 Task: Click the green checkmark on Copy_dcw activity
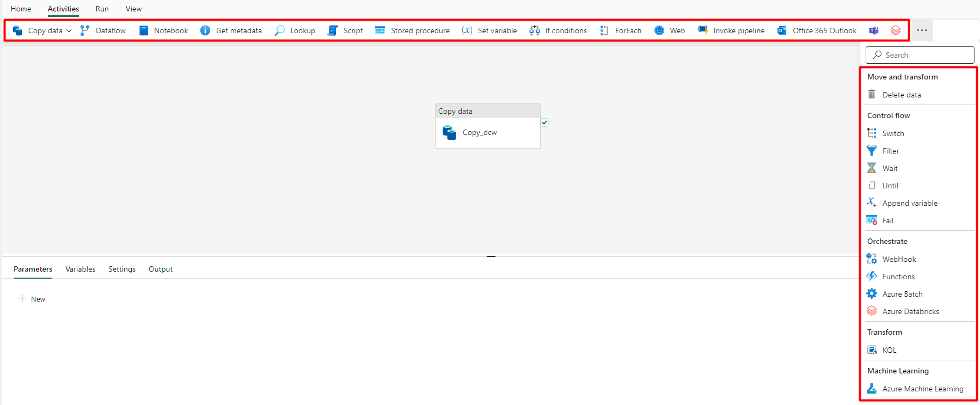point(544,122)
